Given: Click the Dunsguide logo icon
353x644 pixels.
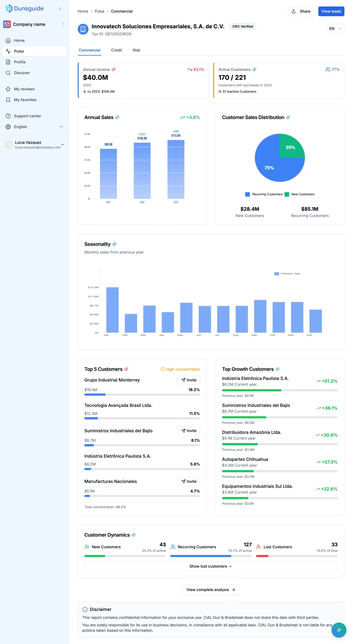Looking at the screenshot, I should (9, 9).
